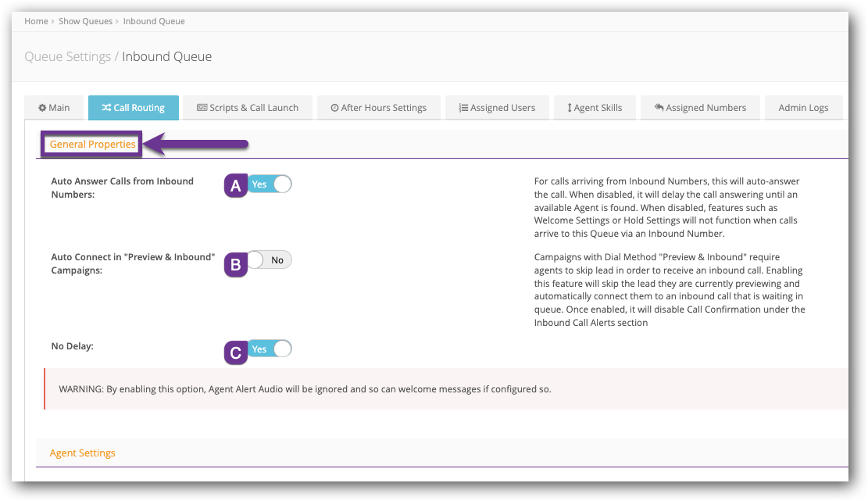Viewport: 868px width, 501px height.
Task: Click the list icon on Assigned Users tab
Action: pos(463,108)
